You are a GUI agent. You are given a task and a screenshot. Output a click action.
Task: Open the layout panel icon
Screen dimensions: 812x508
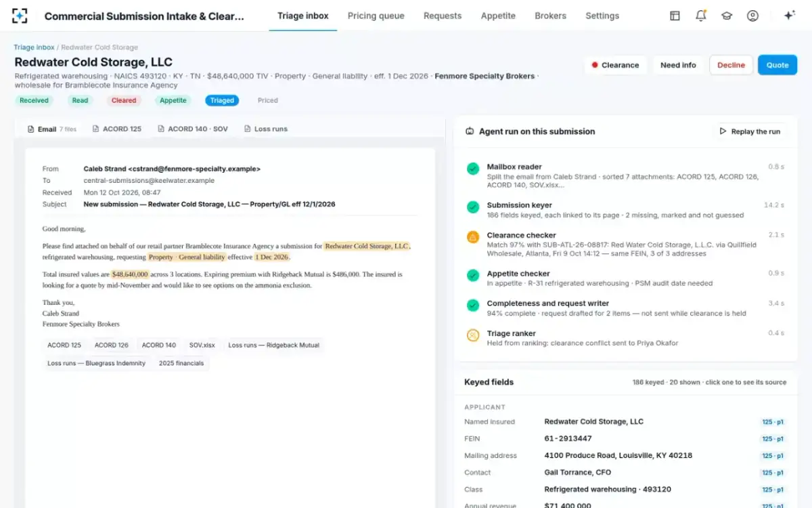(x=675, y=16)
